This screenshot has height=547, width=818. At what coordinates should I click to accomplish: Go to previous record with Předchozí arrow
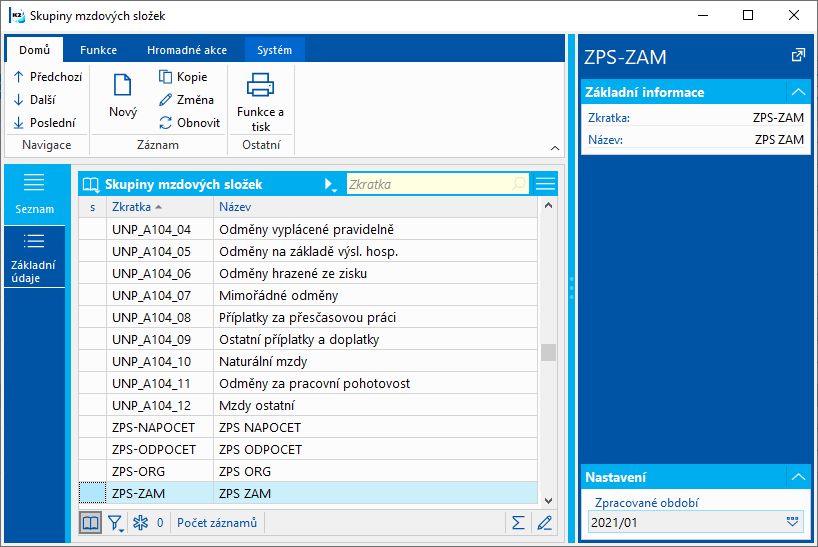coord(47,77)
